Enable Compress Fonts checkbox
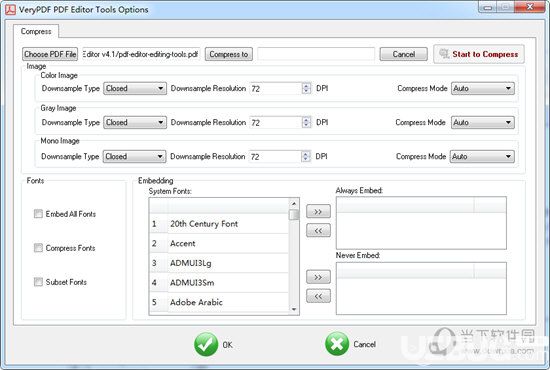 [38, 248]
